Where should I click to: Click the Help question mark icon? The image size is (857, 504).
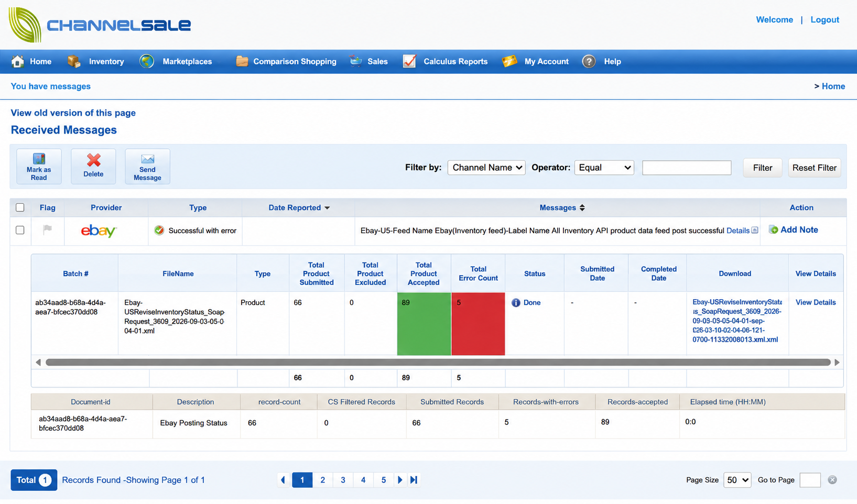point(589,61)
